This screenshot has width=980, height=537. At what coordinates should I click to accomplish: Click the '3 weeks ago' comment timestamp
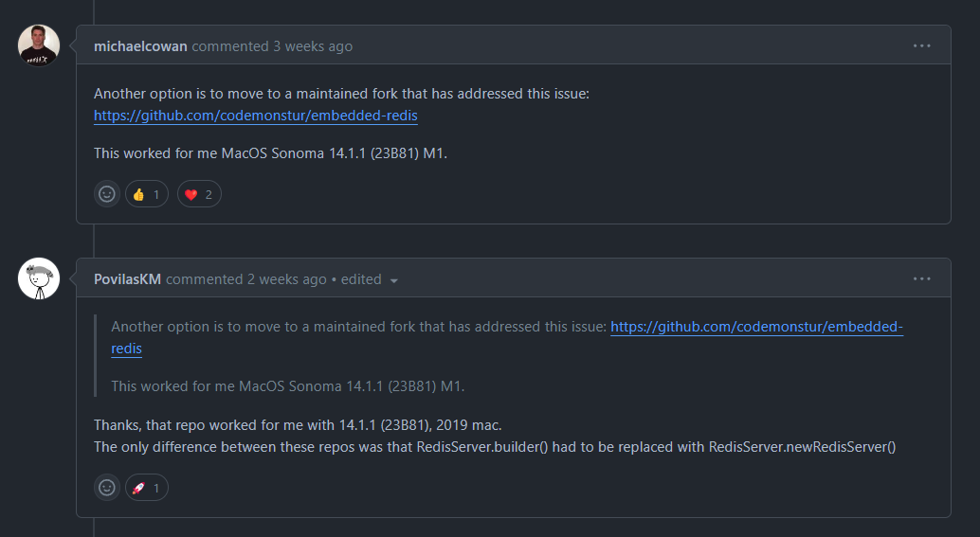click(313, 46)
